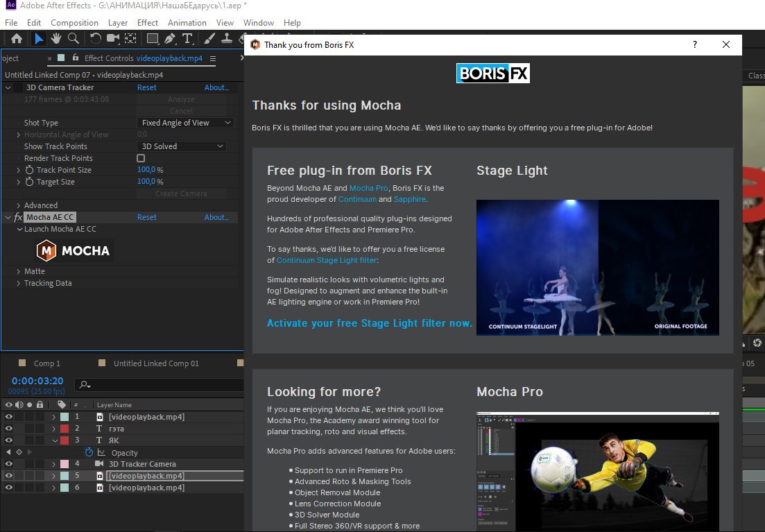Click the current time 0:00:03:20 display
The width and height of the screenshot is (765, 532).
coord(37,381)
